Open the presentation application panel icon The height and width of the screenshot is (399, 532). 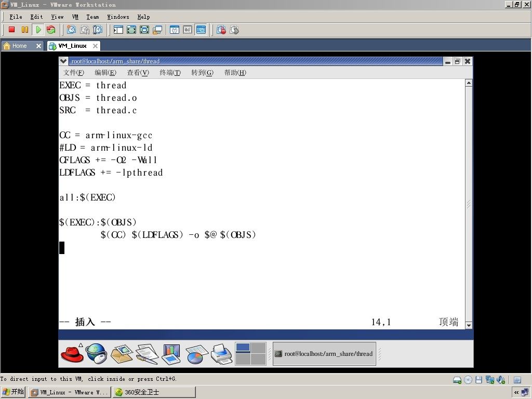(x=171, y=354)
